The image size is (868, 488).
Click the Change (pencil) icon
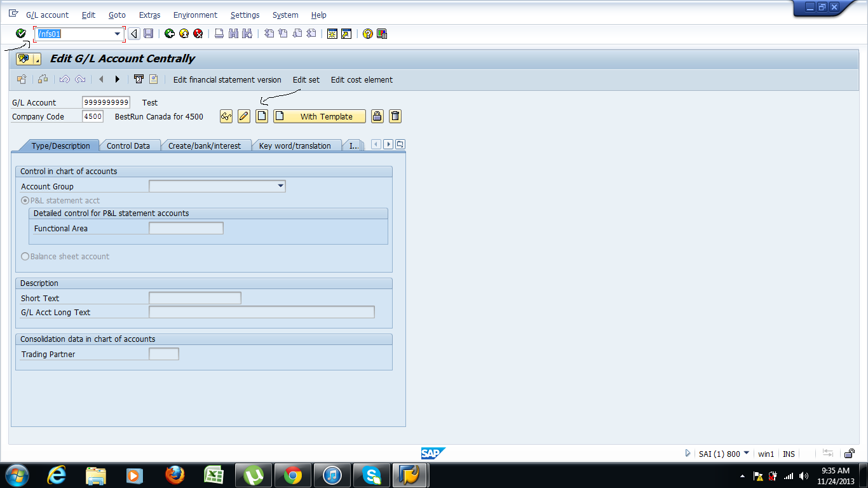(243, 116)
